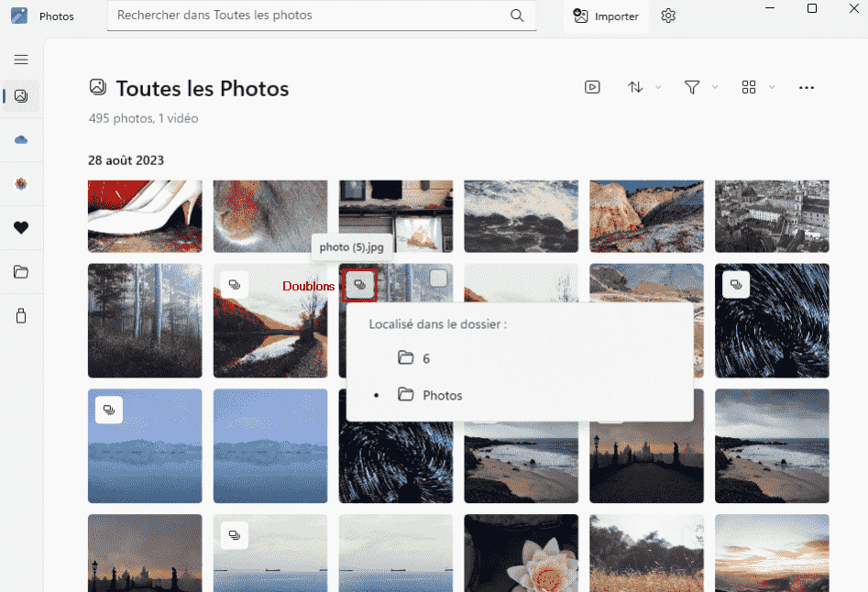
Task: Open the hamburger navigation menu
Action: (x=21, y=60)
